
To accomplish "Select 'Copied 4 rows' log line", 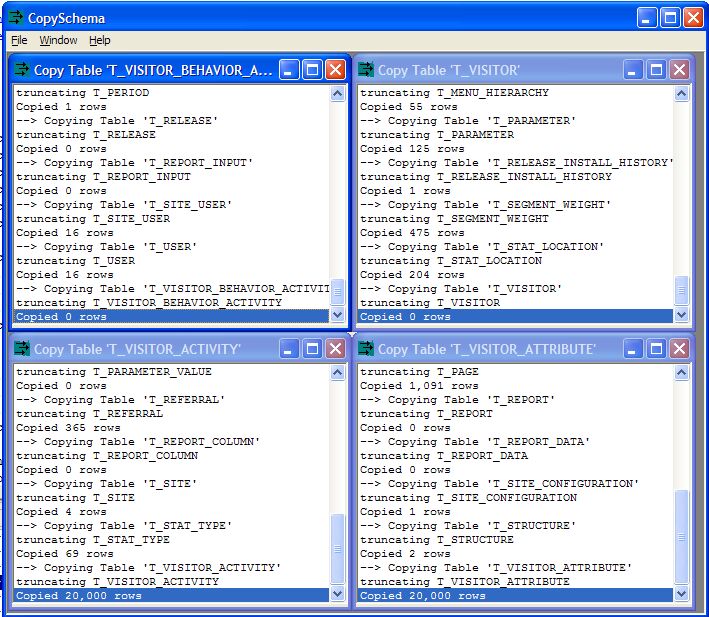I will click(61, 512).
